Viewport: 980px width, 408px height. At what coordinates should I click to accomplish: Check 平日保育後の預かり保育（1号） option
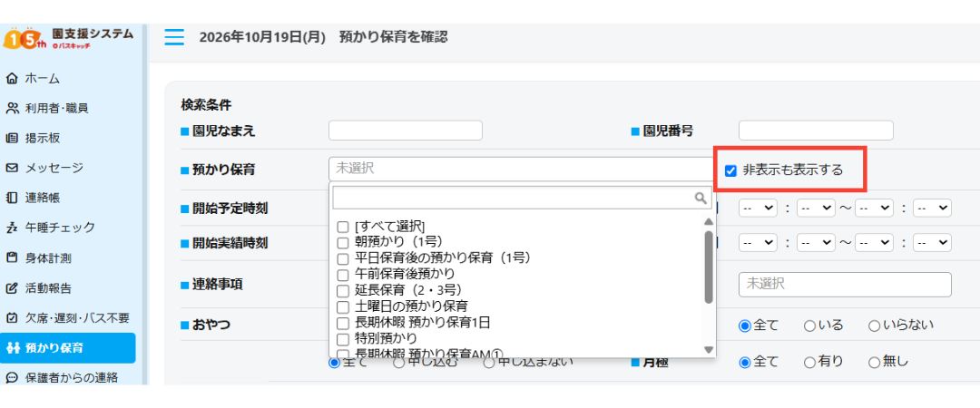(342, 258)
